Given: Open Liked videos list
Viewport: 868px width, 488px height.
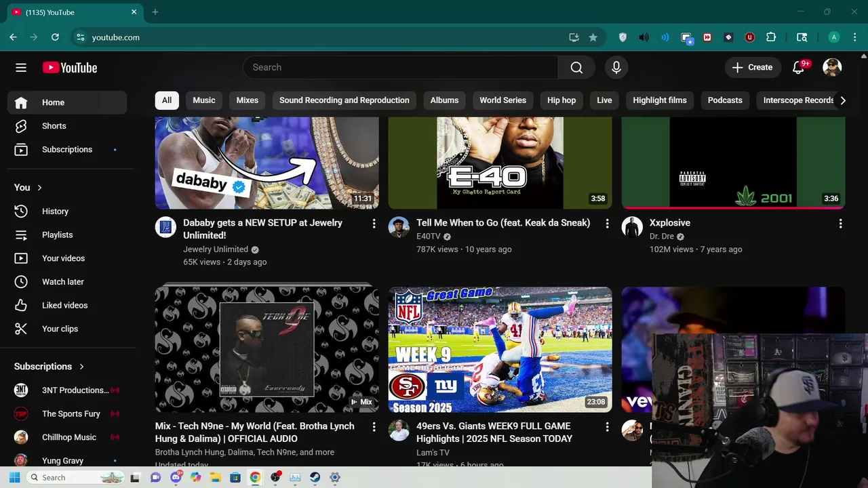Looking at the screenshot, I should point(67,305).
